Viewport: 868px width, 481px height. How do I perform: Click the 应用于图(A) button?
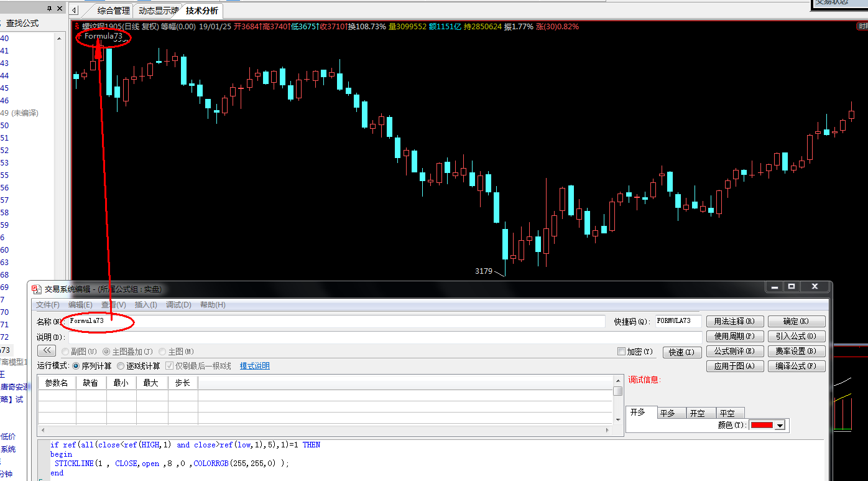(x=735, y=367)
